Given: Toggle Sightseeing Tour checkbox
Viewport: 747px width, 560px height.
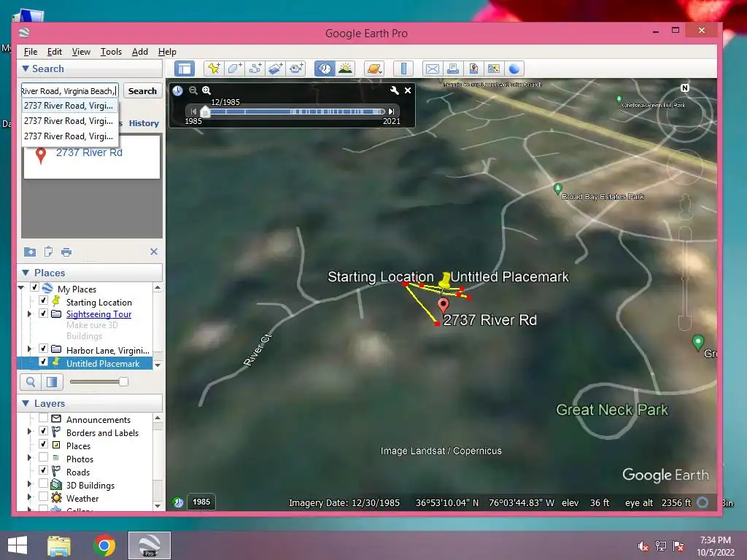Looking at the screenshot, I should (43, 314).
